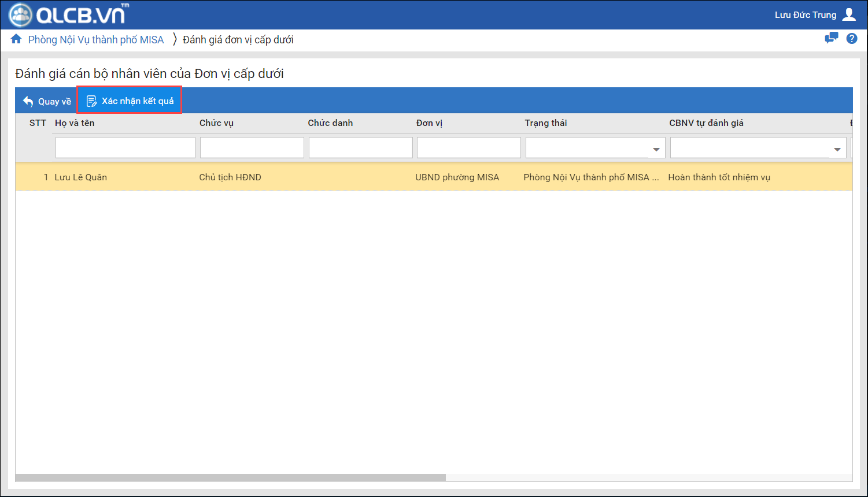Expand the Trạng thái filter dropdown
This screenshot has width=868, height=497.
pyautogui.click(x=656, y=149)
